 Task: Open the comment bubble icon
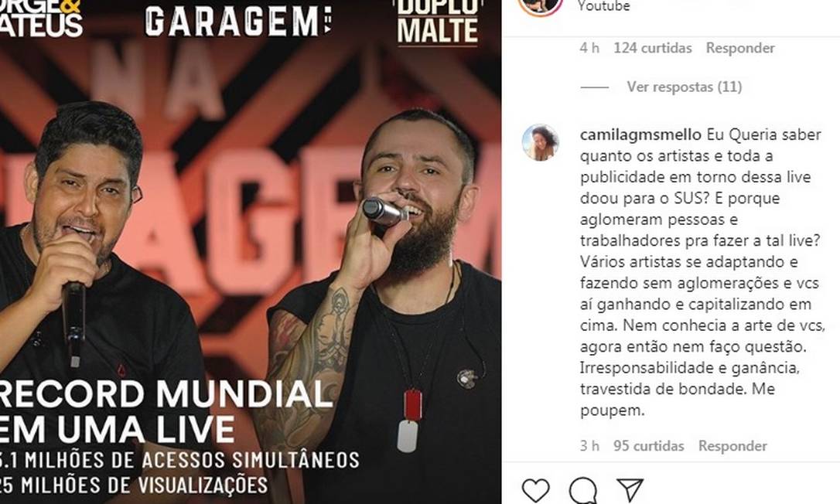tap(583, 490)
